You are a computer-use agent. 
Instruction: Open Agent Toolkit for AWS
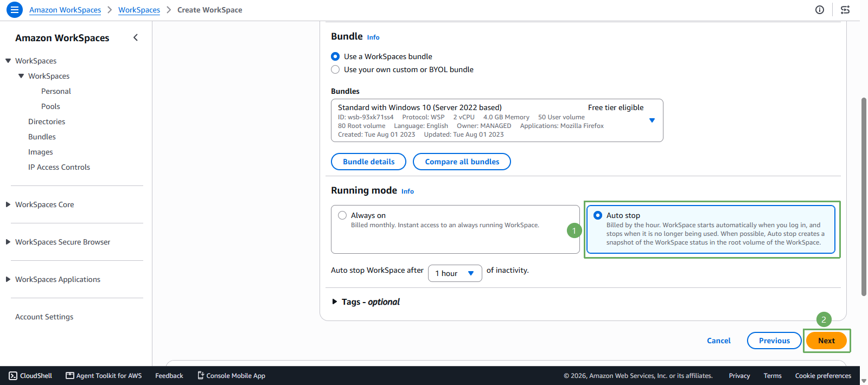pyautogui.click(x=104, y=375)
